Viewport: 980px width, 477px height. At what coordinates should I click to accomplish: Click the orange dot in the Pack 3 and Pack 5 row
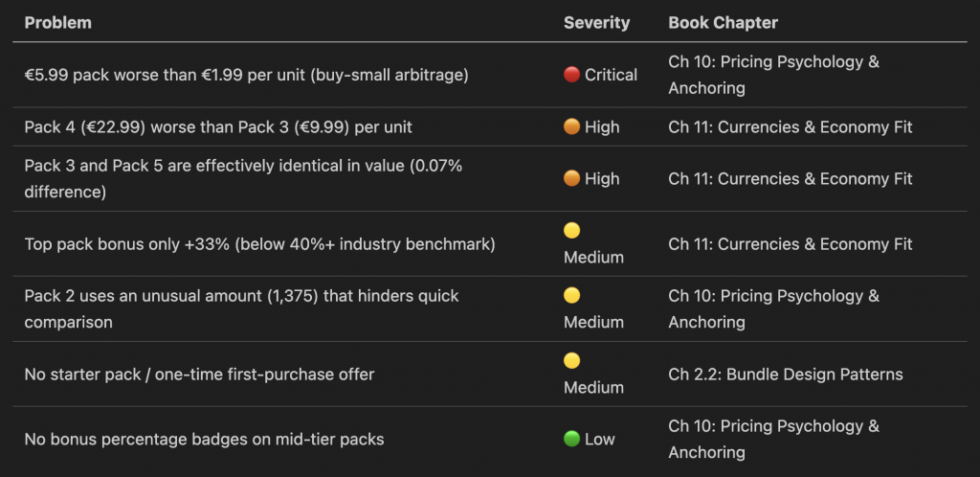tap(572, 178)
